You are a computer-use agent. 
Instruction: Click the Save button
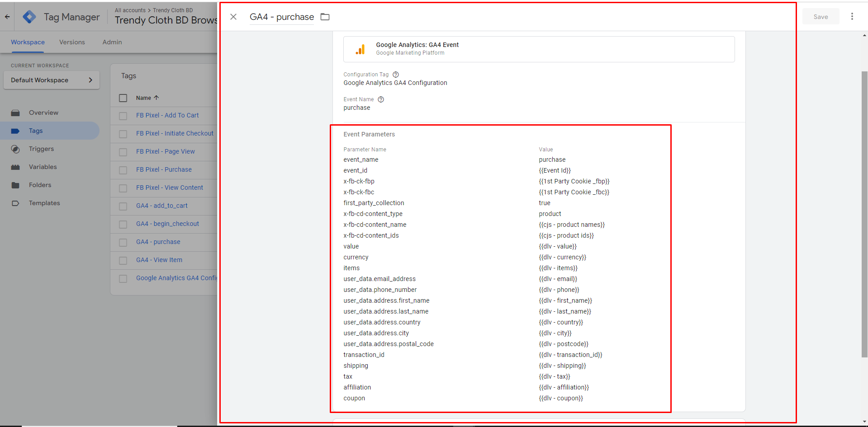pyautogui.click(x=821, y=16)
